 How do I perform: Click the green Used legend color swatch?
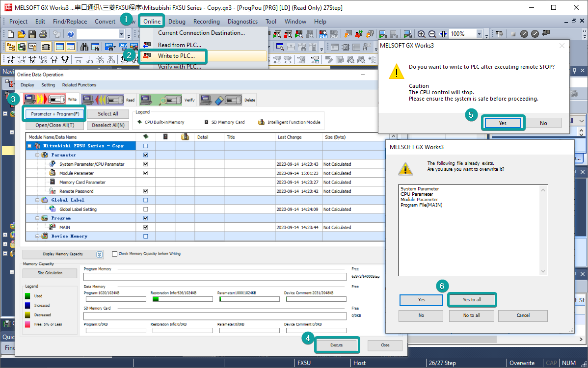pyautogui.click(x=28, y=296)
